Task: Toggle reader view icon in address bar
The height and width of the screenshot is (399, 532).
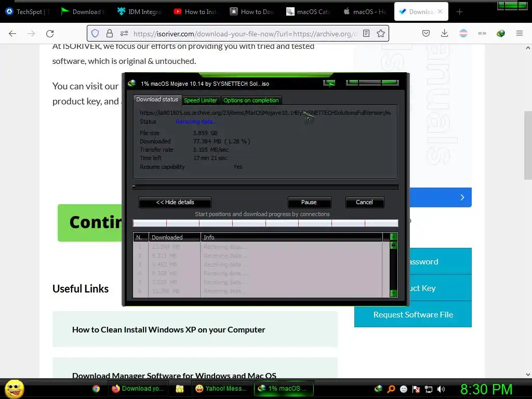Action: [x=366, y=33]
